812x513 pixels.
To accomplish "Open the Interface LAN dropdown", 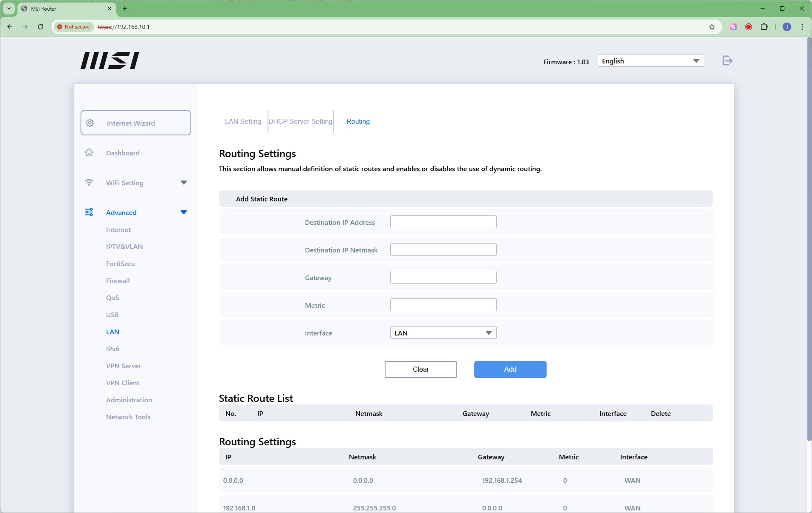I will [443, 333].
